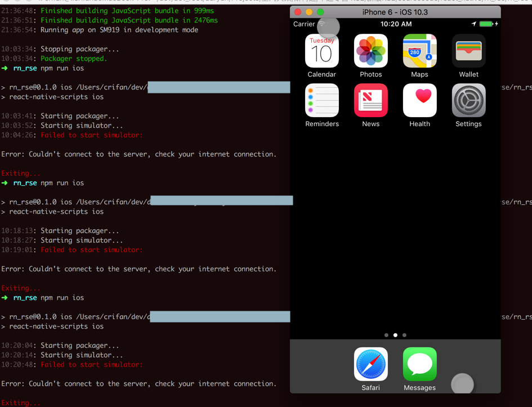Image resolution: width=532 pixels, height=407 pixels.
Task: Tap the Carrier label in the status bar
Action: click(x=304, y=24)
